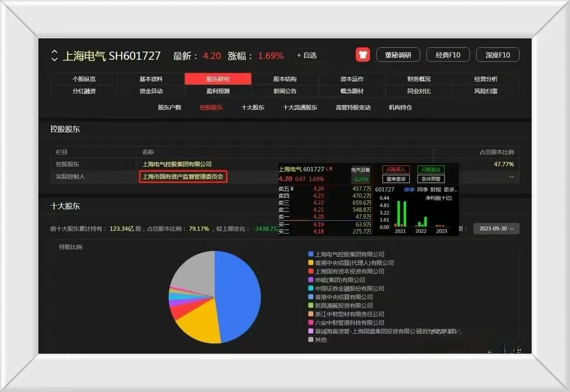Jump to the 十大股东 sub-section link
The image size is (570, 392).
(253, 107)
